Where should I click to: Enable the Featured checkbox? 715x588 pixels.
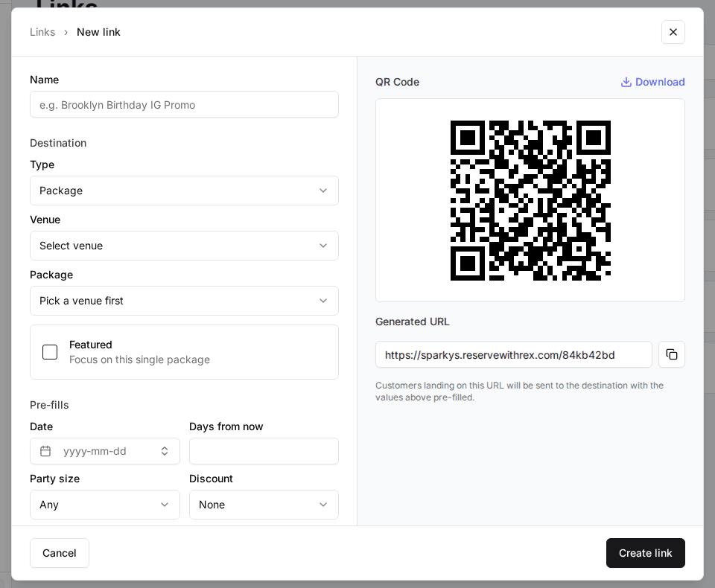click(x=50, y=352)
